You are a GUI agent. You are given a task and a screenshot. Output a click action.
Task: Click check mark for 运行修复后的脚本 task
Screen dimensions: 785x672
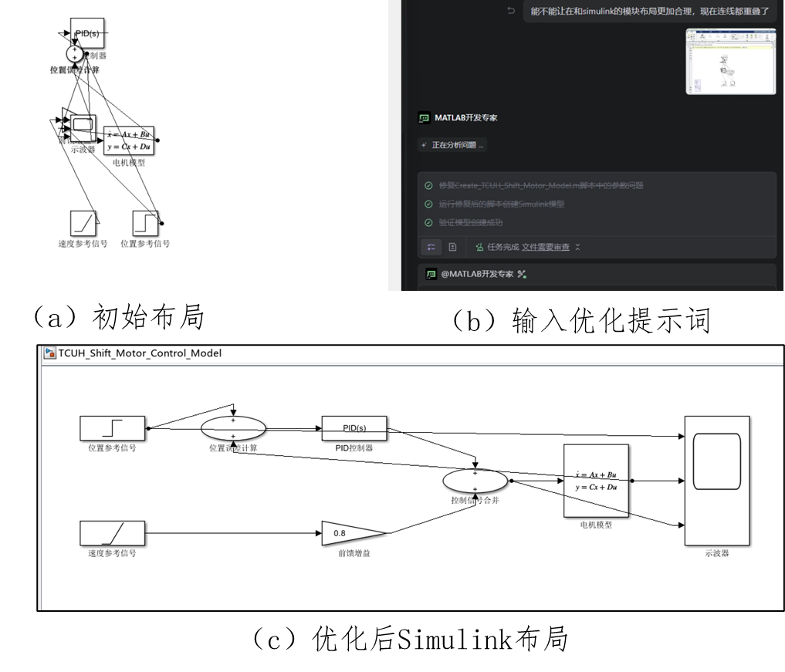tap(428, 204)
